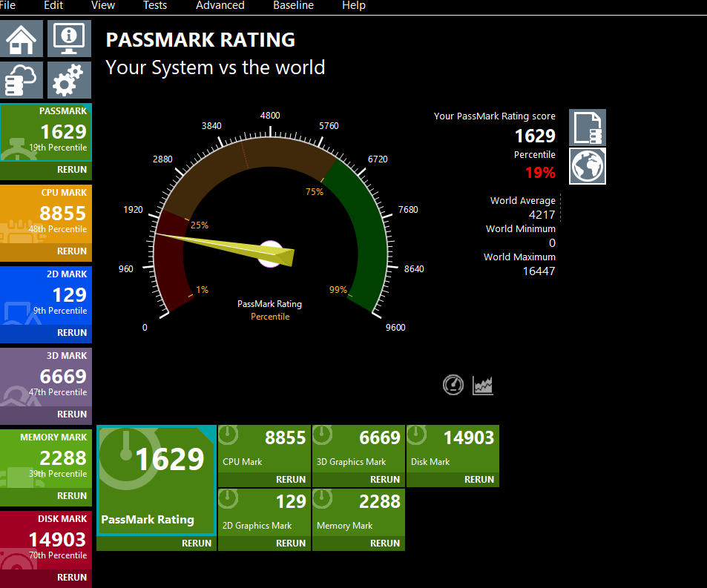Click the timer icon on 2D Graphics Mark tile

click(228, 499)
